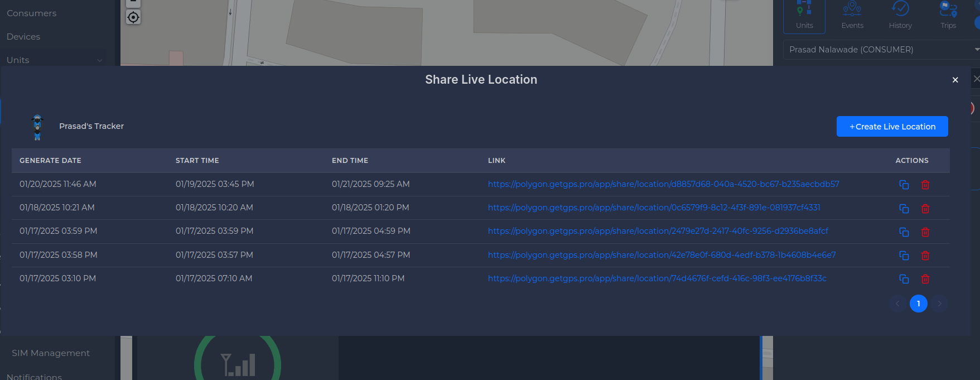Click Prasad's Tracker unit name

click(x=91, y=126)
